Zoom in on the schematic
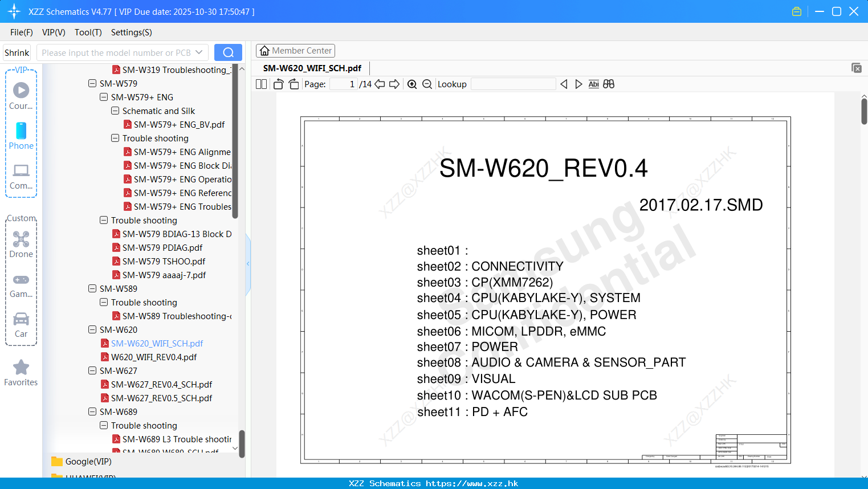 412,84
